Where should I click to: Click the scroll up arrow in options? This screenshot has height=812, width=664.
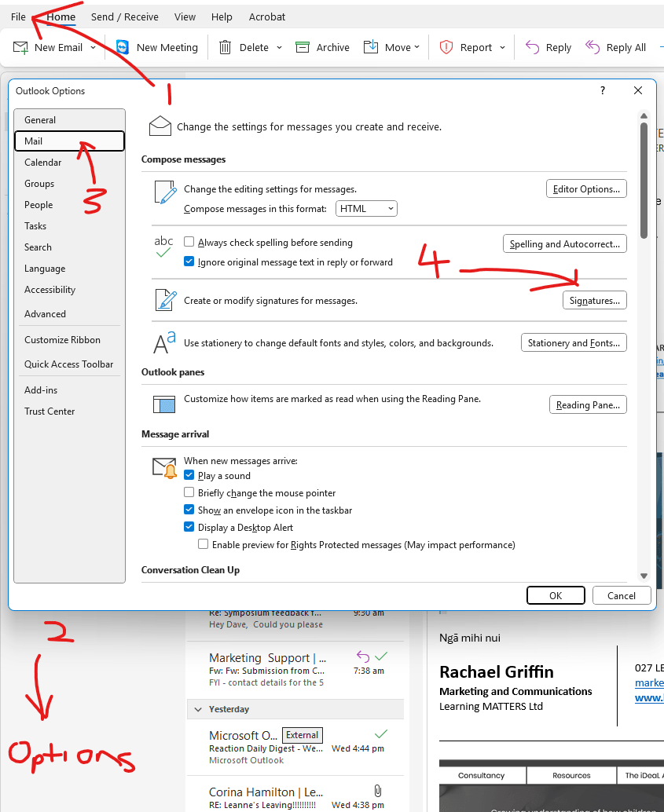pyautogui.click(x=644, y=115)
